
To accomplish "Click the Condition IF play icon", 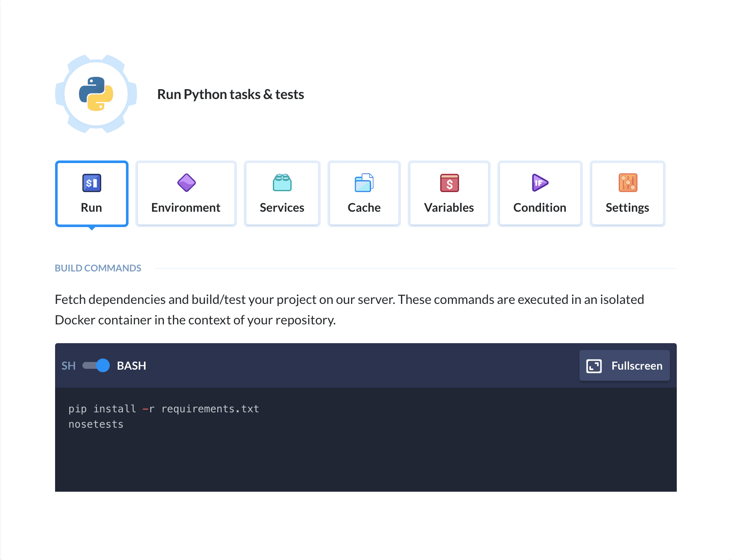I will pyautogui.click(x=539, y=183).
